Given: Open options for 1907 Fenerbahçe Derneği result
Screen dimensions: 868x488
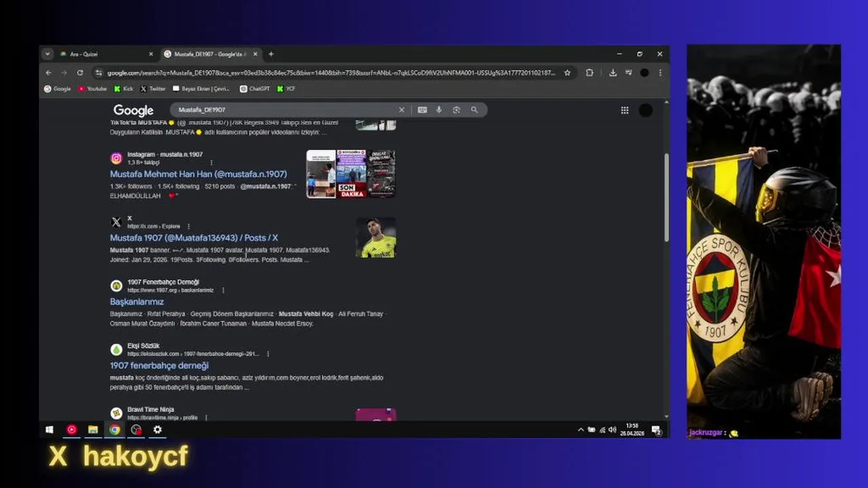Looking at the screenshot, I should [x=223, y=290].
